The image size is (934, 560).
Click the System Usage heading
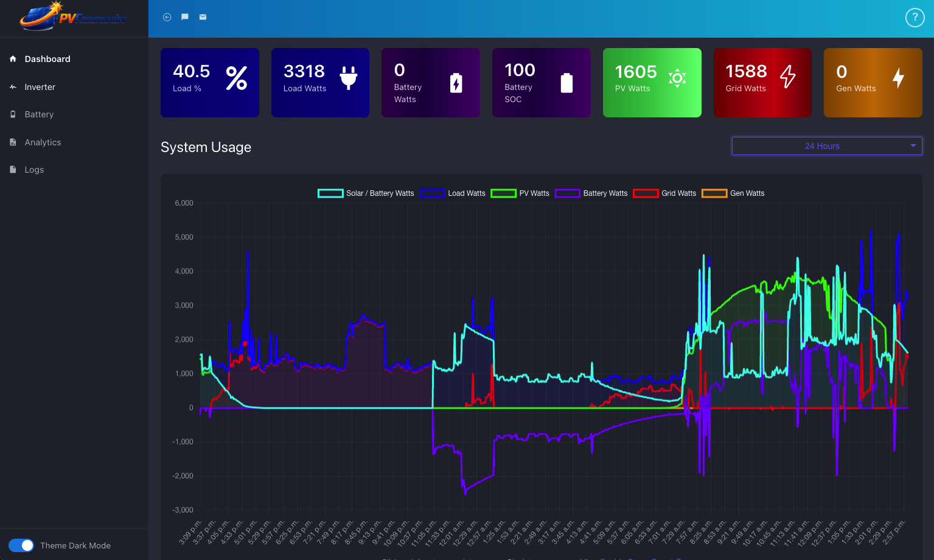[x=206, y=147]
